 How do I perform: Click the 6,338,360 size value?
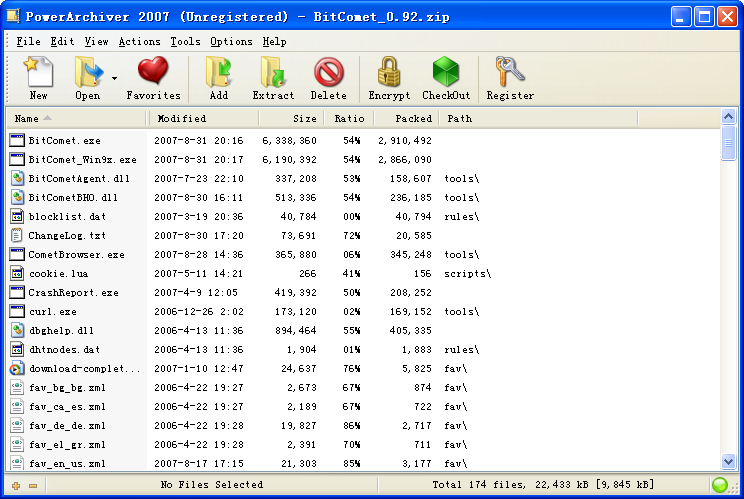pos(289,141)
